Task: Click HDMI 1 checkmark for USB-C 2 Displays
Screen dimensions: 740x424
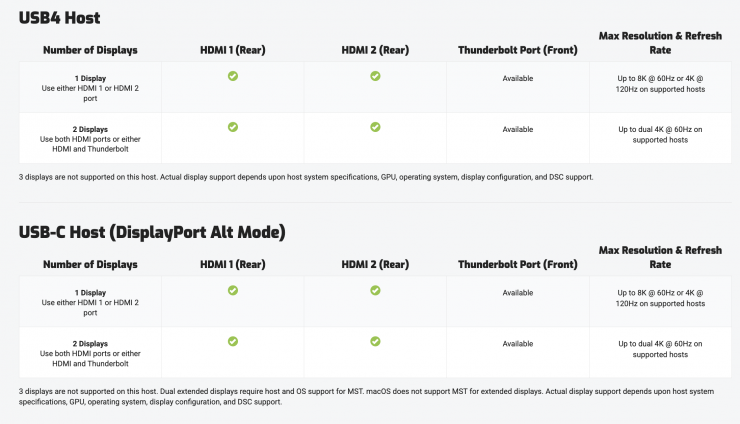Action: (x=233, y=341)
